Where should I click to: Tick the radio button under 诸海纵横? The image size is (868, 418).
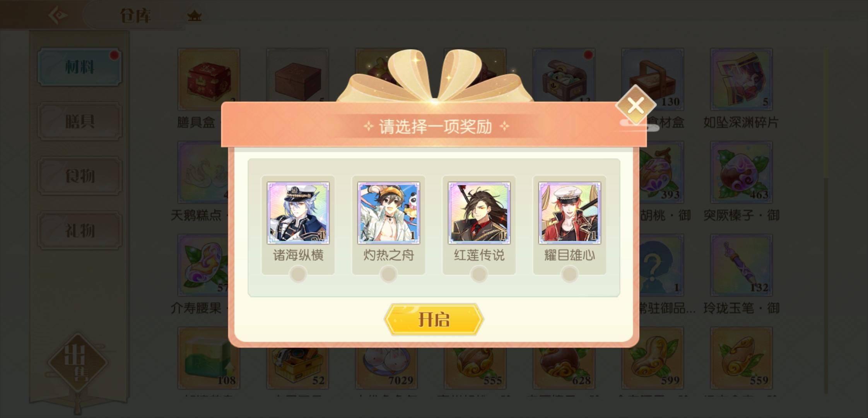pyautogui.click(x=298, y=274)
